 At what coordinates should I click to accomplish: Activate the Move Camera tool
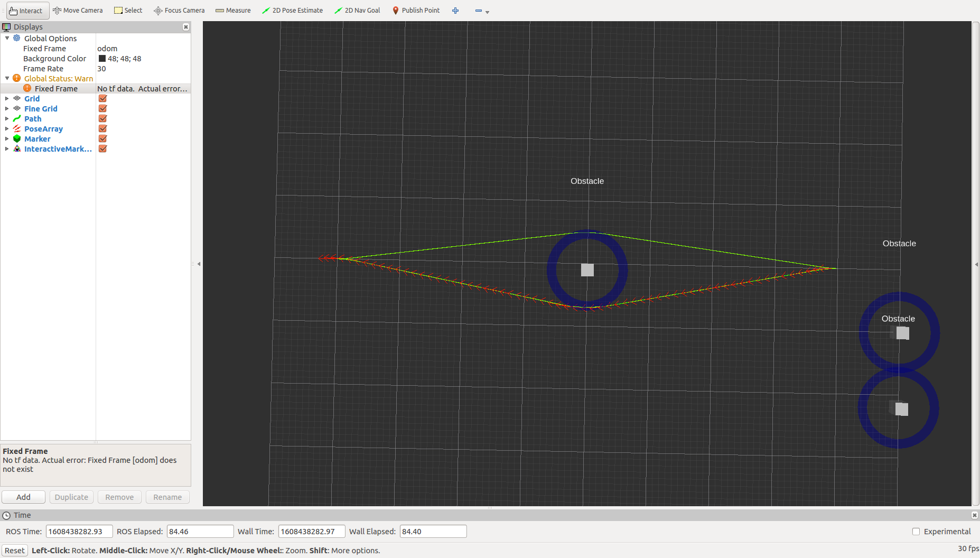point(77,10)
